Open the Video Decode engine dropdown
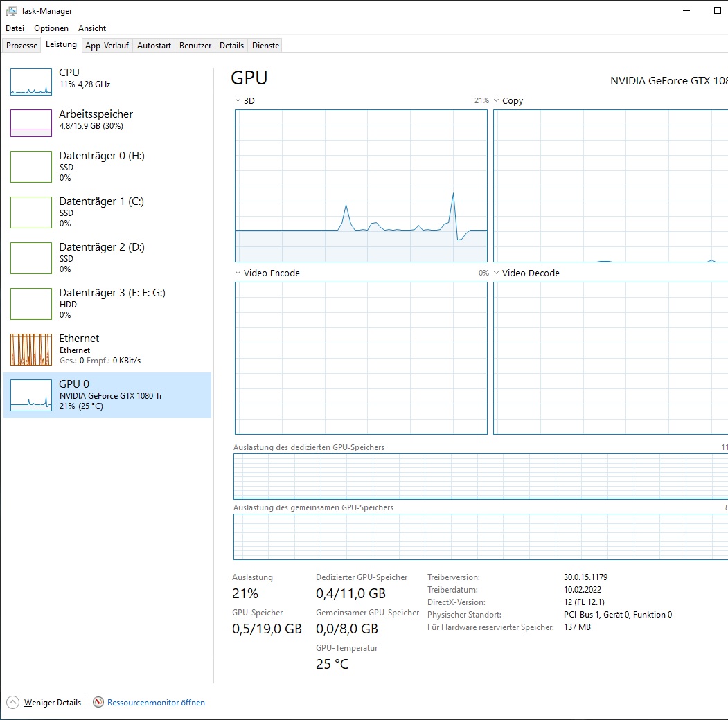 point(497,273)
